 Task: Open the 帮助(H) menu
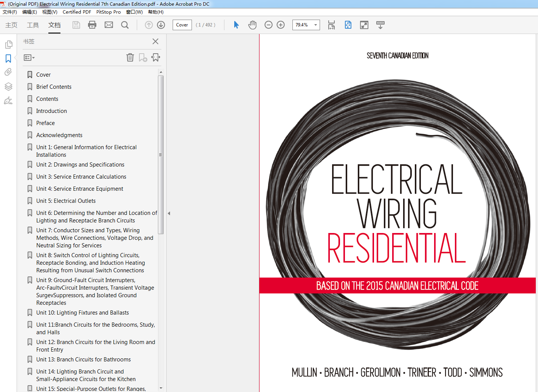click(156, 12)
